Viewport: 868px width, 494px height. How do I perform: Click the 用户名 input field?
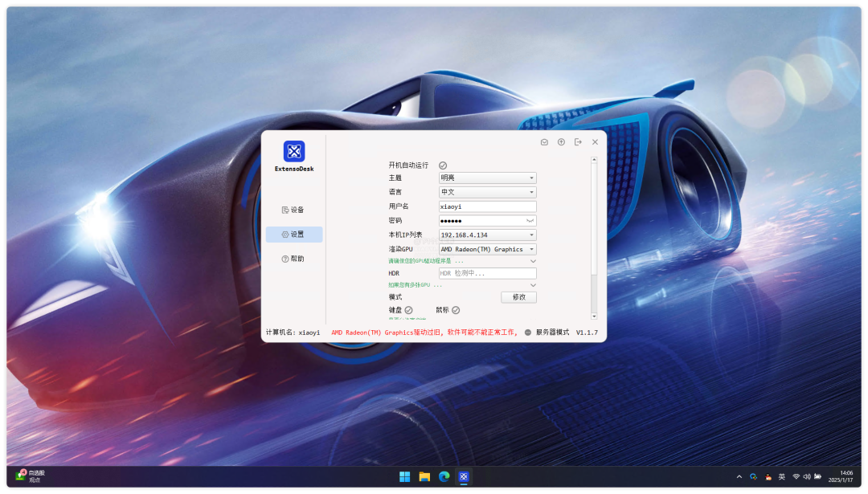[x=488, y=206]
